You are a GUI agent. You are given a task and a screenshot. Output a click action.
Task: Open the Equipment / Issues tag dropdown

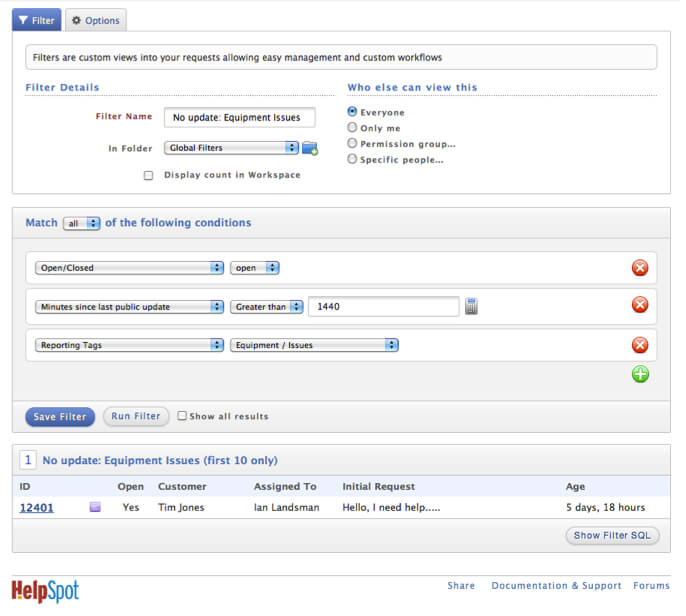click(x=314, y=345)
